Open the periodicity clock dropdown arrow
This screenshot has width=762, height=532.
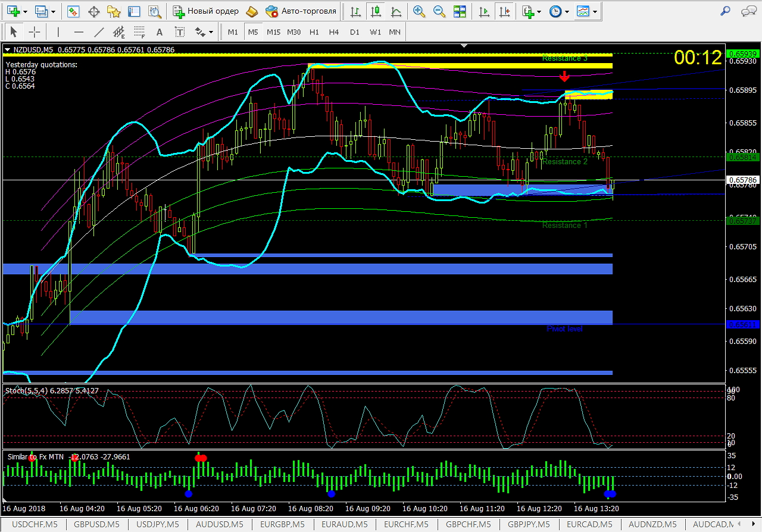[x=567, y=11]
